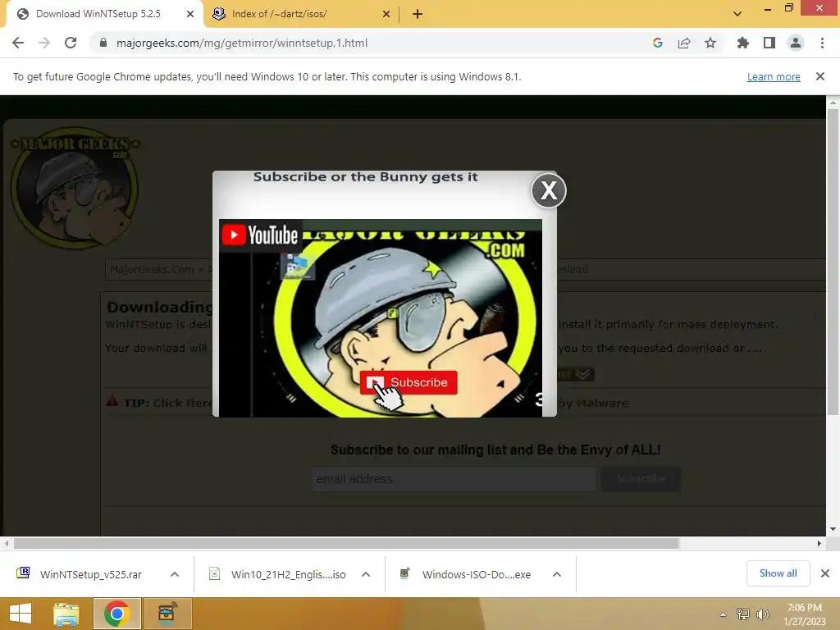The width and height of the screenshot is (840, 630).
Task: Bookmark this tab with star icon
Action: click(710, 43)
